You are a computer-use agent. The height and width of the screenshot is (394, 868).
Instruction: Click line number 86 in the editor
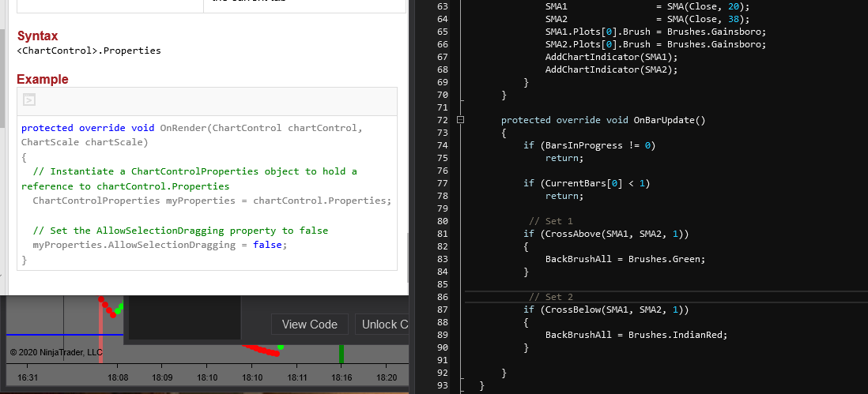tap(443, 297)
